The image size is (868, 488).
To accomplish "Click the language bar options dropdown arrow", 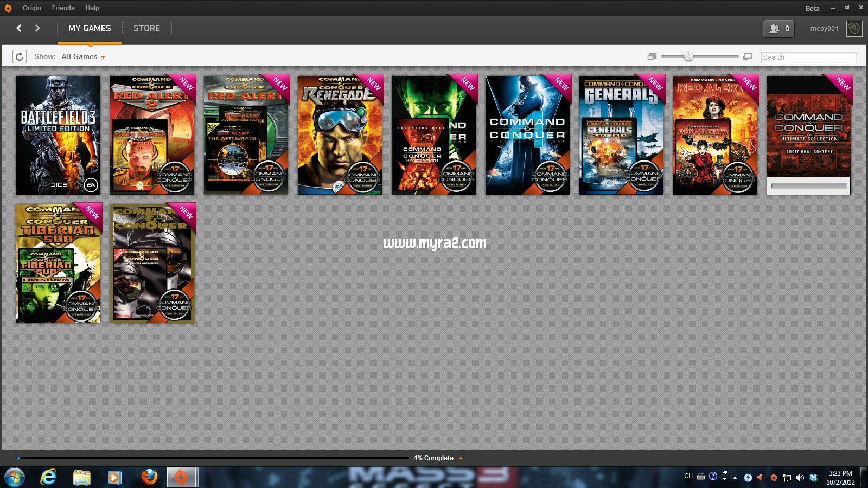I will (725, 480).
